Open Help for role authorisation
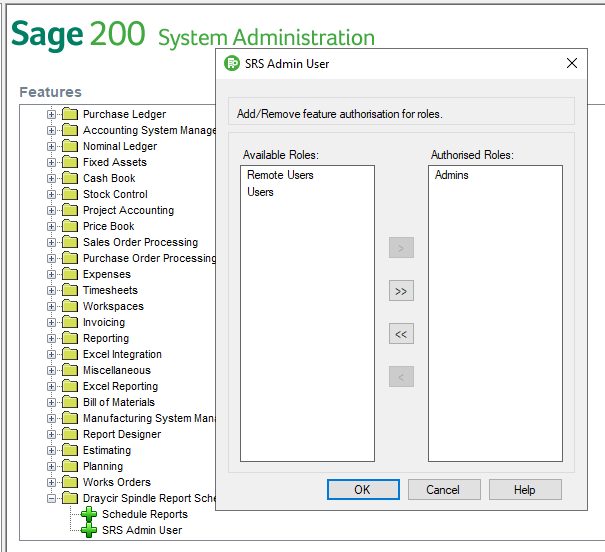The height and width of the screenshot is (552, 605). [x=525, y=490]
